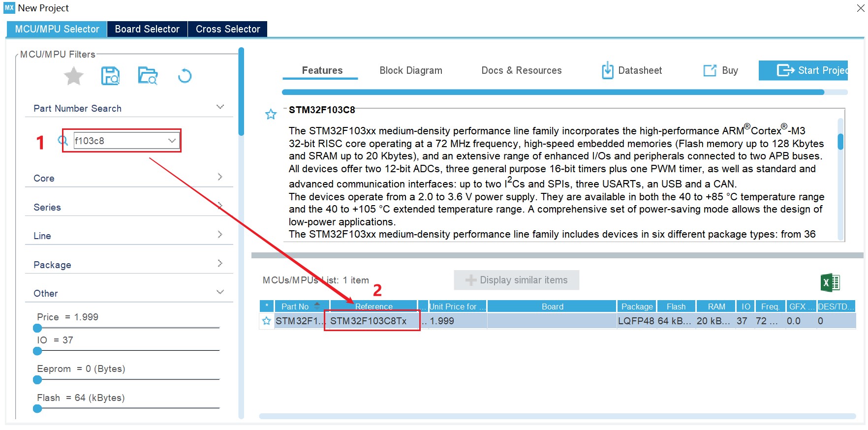Click the IO slider handle
Viewport: 868px width, 430px height.
[37, 351]
